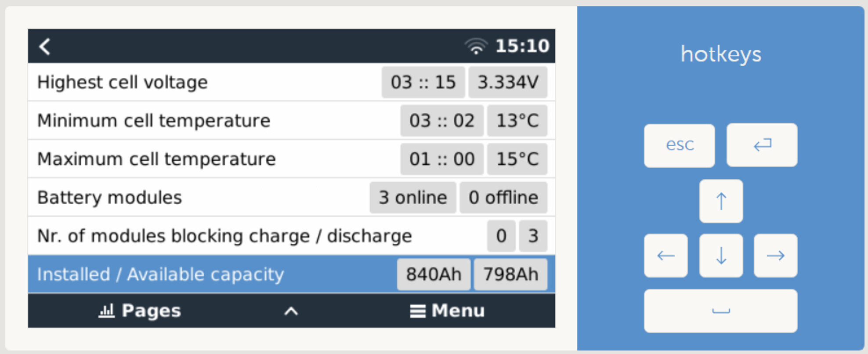Click the down arrow hotkey
Screen dimensions: 868x354
[721, 256]
